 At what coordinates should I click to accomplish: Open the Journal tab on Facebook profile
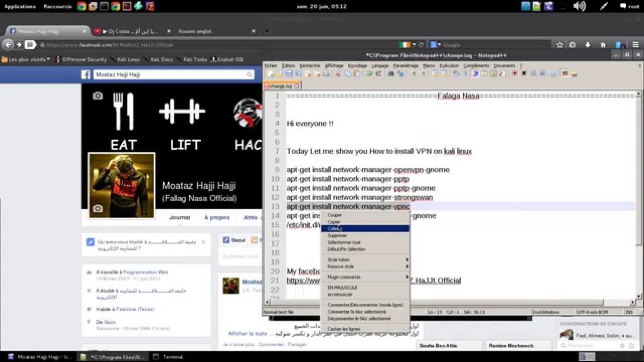point(180,218)
